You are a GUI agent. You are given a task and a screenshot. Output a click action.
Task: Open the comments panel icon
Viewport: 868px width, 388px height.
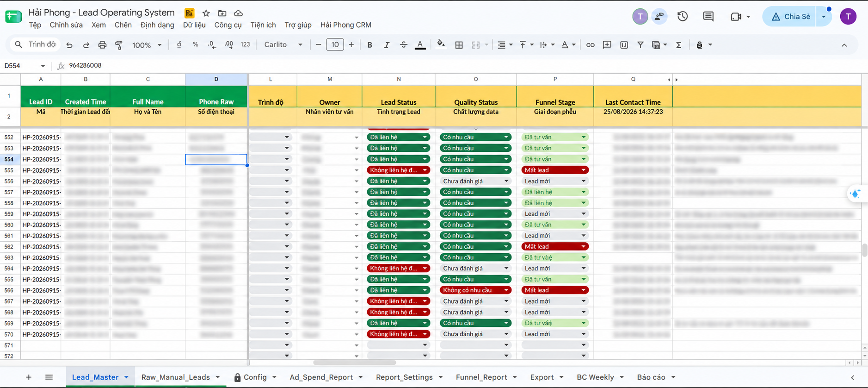click(x=708, y=17)
